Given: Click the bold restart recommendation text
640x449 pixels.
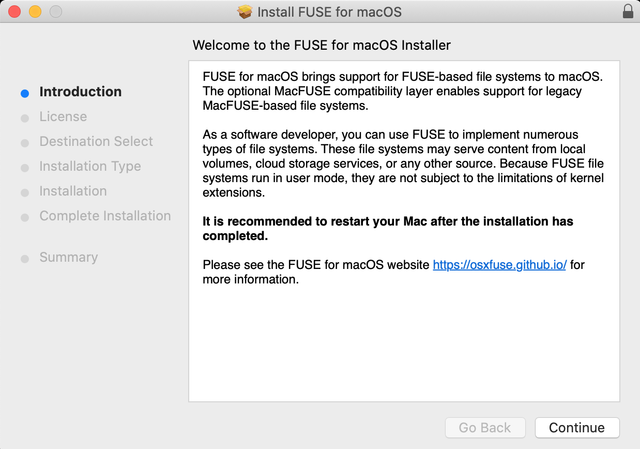Looking at the screenshot, I should [x=388, y=229].
